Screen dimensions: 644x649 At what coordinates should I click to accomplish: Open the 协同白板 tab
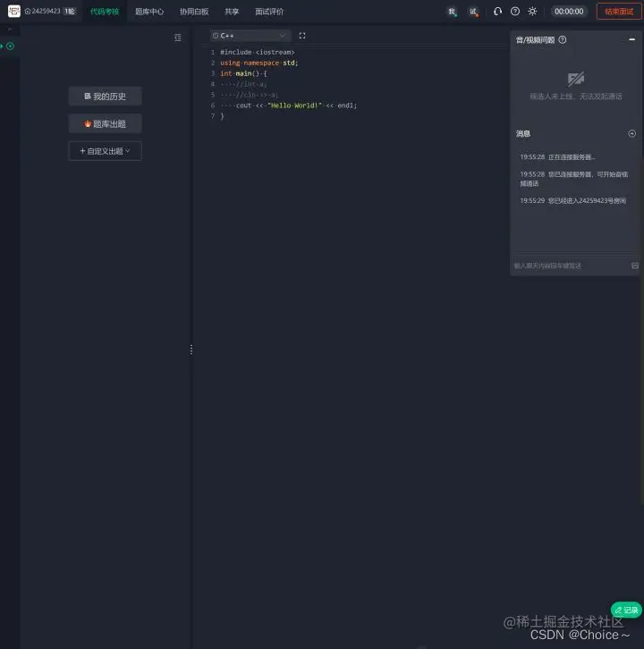click(194, 12)
